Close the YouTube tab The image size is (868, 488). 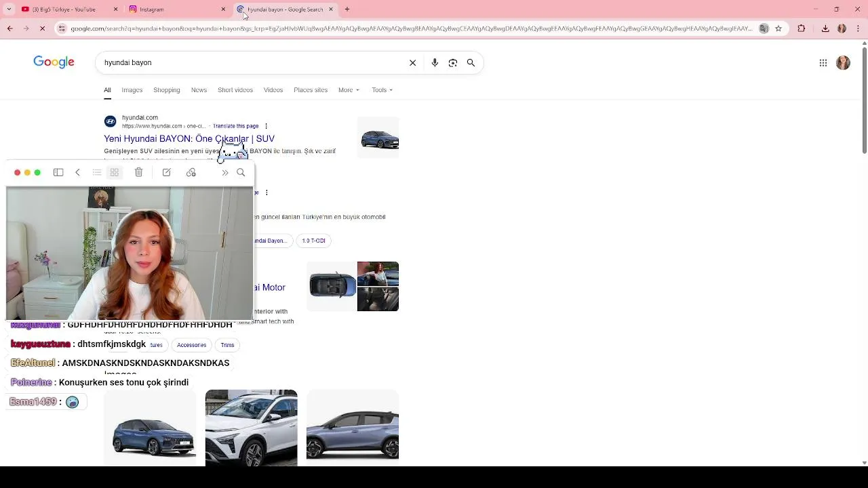[115, 9]
